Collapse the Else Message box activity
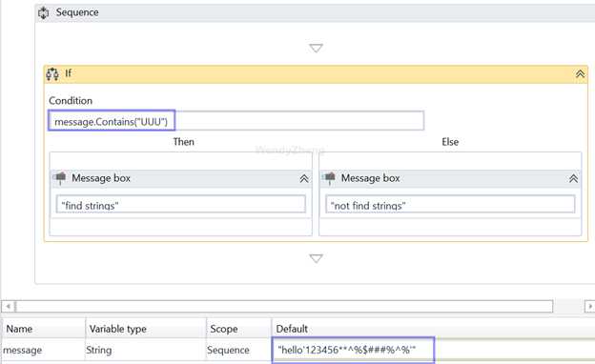This screenshot has height=364, width=595. tap(573, 178)
